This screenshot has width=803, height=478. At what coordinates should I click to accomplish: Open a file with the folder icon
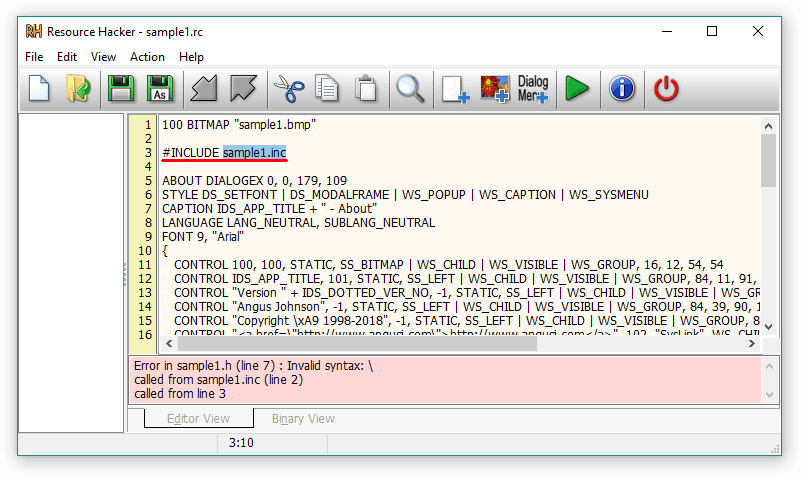tap(78, 89)
